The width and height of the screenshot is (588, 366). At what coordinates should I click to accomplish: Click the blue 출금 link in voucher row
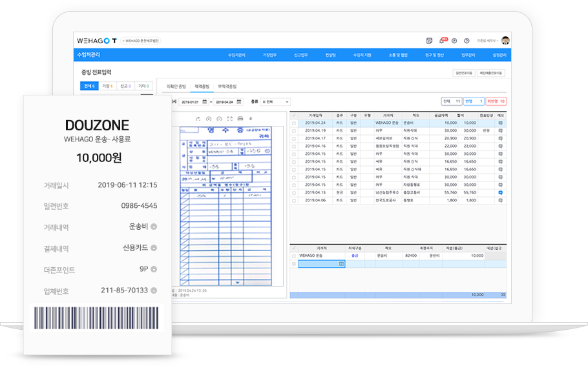[354, 256]
